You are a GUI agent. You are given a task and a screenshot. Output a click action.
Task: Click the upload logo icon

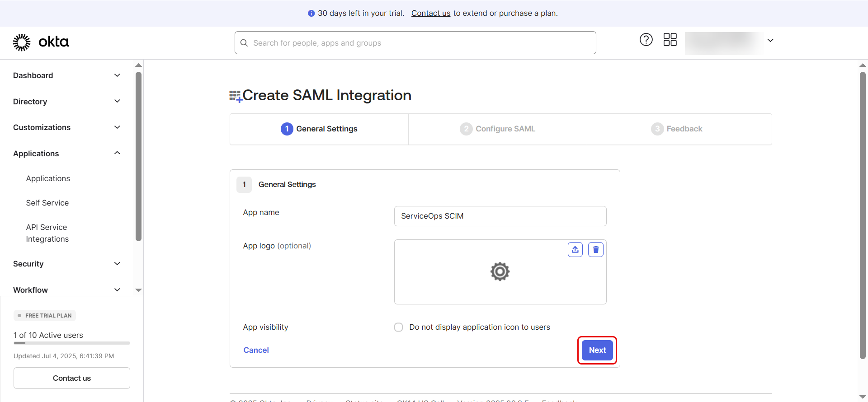click(x=575, y=250)
